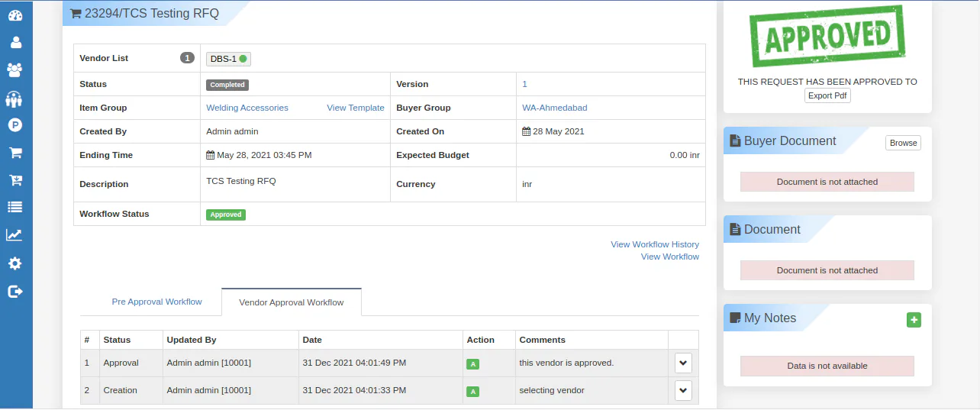
Task: Open the circled P icon in sidebar
Action: click(x=15, y=125)
